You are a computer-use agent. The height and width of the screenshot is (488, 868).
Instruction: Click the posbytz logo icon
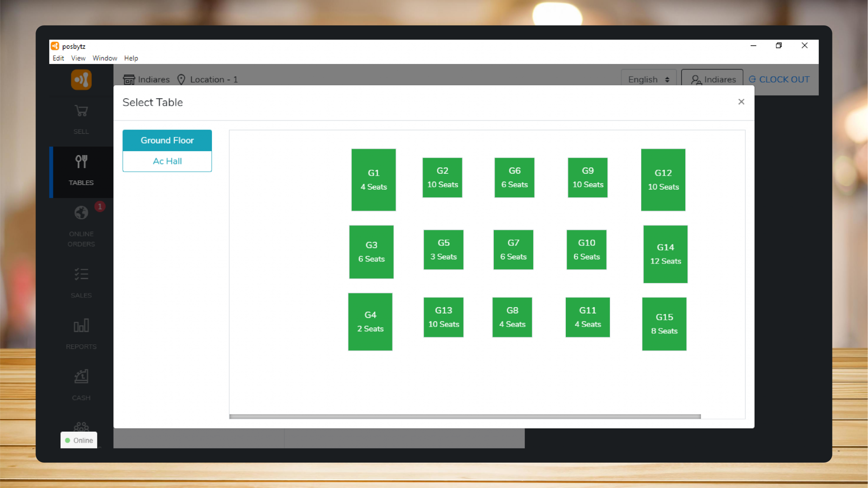(81, 80)
